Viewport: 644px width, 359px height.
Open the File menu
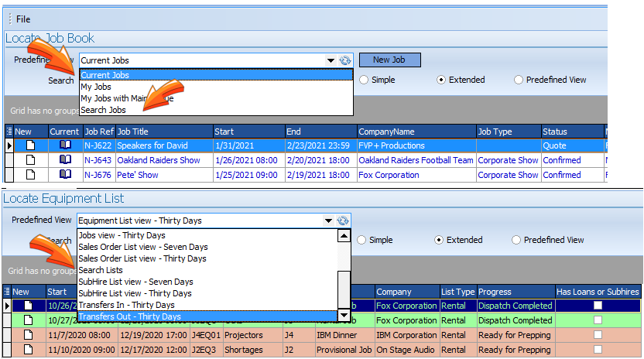[23, 19]
